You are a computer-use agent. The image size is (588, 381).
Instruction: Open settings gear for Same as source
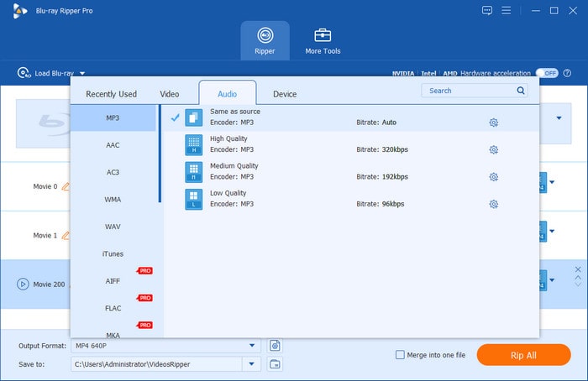(x=494, y=123)
